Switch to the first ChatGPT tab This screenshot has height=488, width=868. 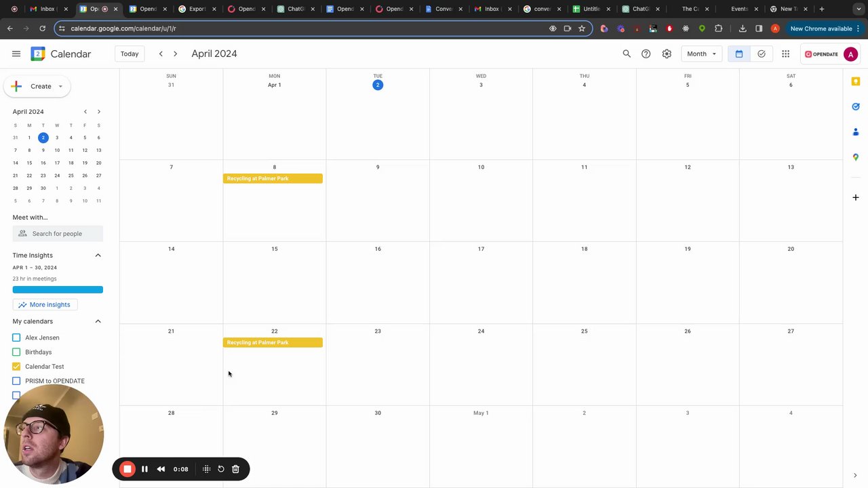pos(296,9)
